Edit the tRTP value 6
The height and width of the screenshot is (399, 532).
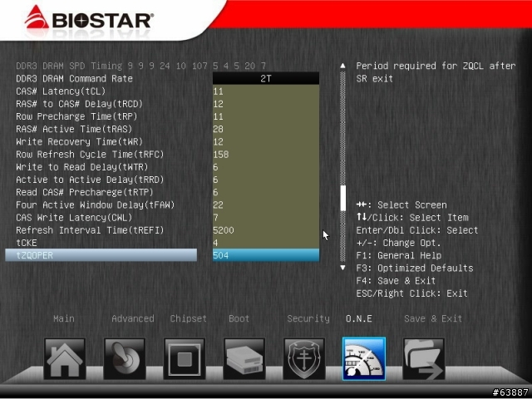[x=266, y=192]
